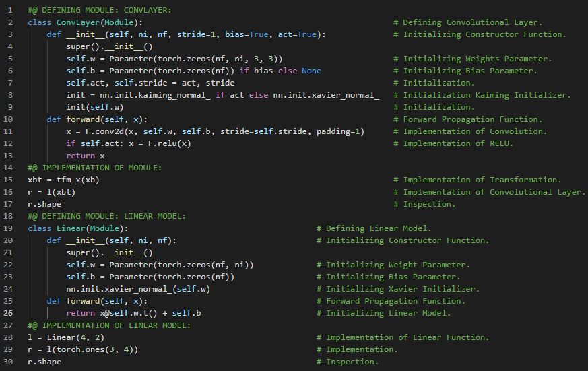Click the 'Implementation of Transformation' comment
Image resolution: width=588 pixels, height=371 pixels.
click(482, 180)
